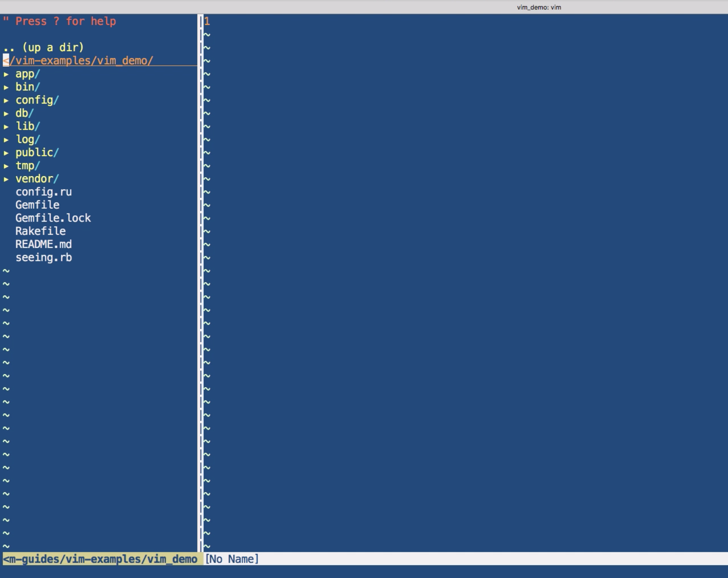Go up a directory with '..' entry

point(43,47)
